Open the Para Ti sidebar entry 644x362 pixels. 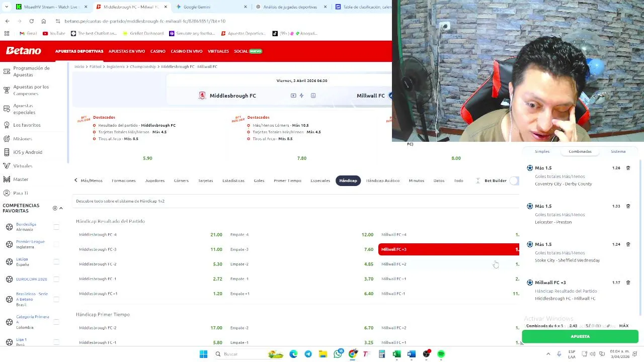pyautogui.click(x=21, y=193)
